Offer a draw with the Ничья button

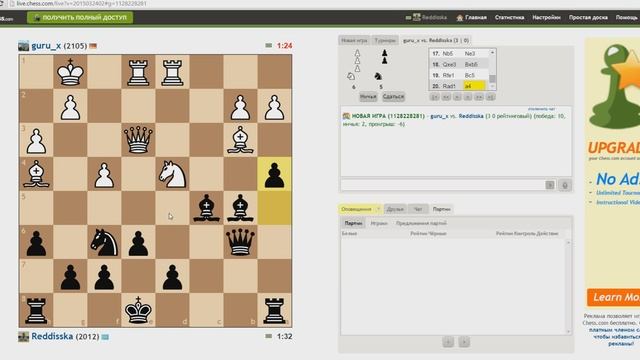pyautogui.click(x=368, y=97)
